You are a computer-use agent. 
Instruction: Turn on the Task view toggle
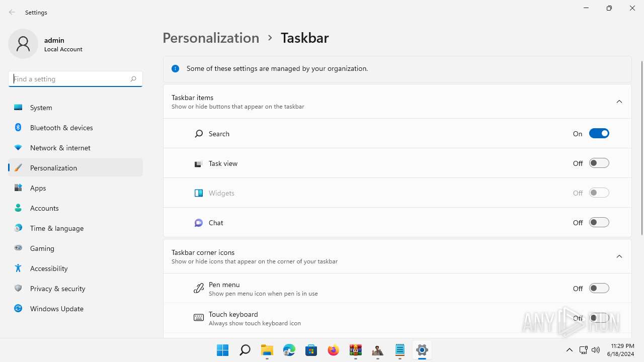click(599, 163)
